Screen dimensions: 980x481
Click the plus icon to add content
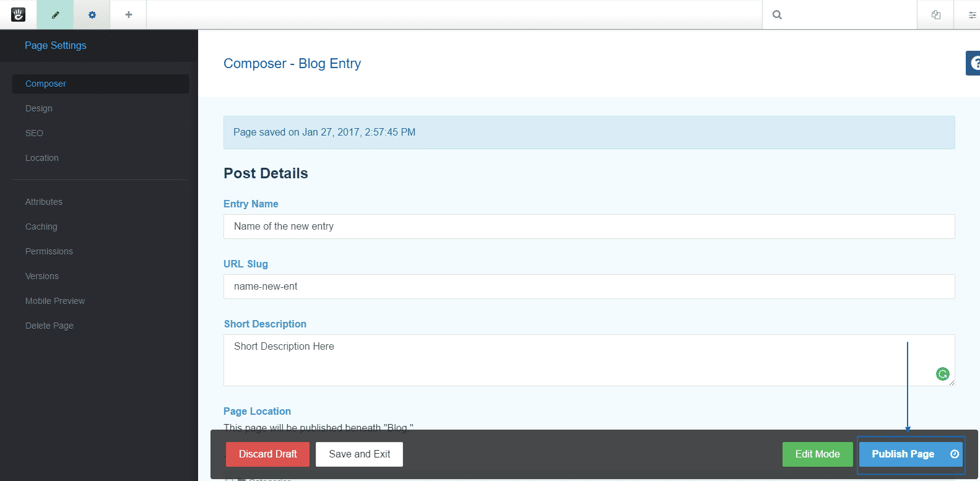pos(129,15)
